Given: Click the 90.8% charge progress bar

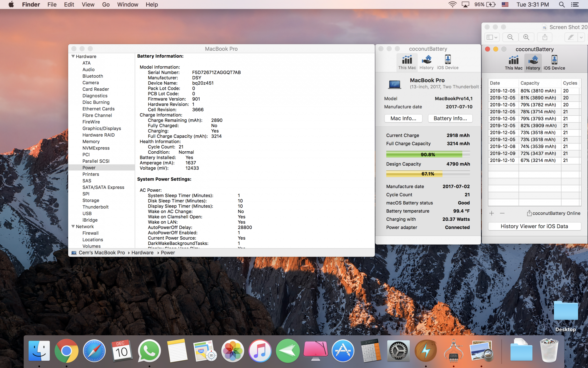Looking at the screenshot, I should [x=428, y=154].
